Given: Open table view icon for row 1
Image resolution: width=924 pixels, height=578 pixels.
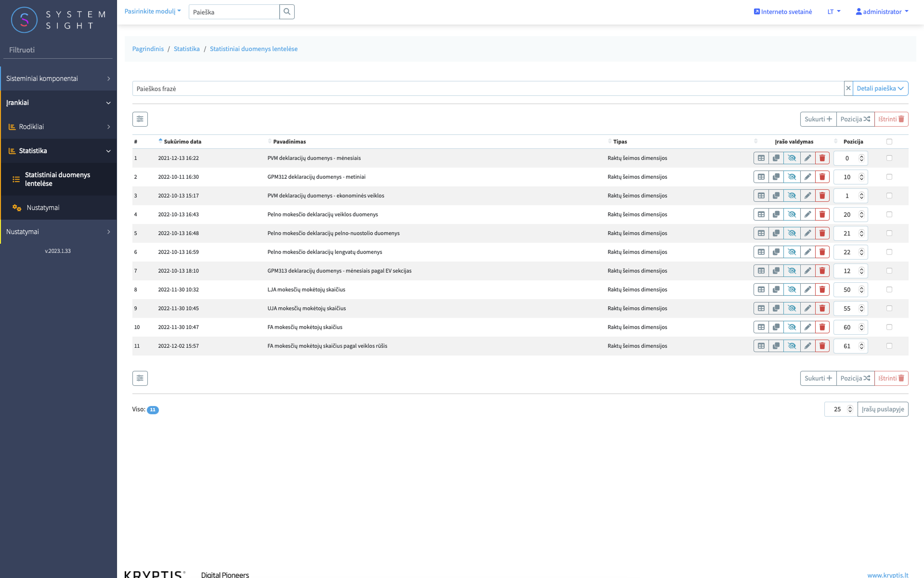Looking at the screenshot, I should coord(761,158).
